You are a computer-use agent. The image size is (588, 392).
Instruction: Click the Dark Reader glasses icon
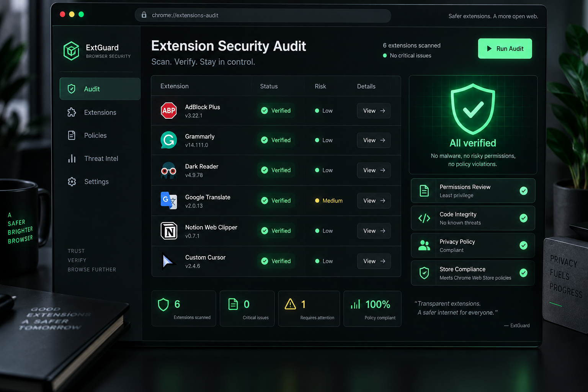click(168, 170)
